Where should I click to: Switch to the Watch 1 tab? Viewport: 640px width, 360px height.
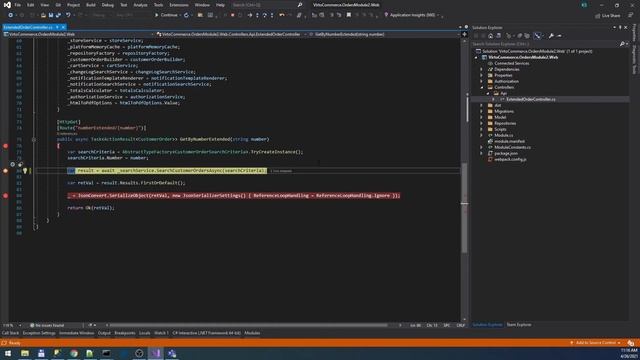click(x=161, y=333)
